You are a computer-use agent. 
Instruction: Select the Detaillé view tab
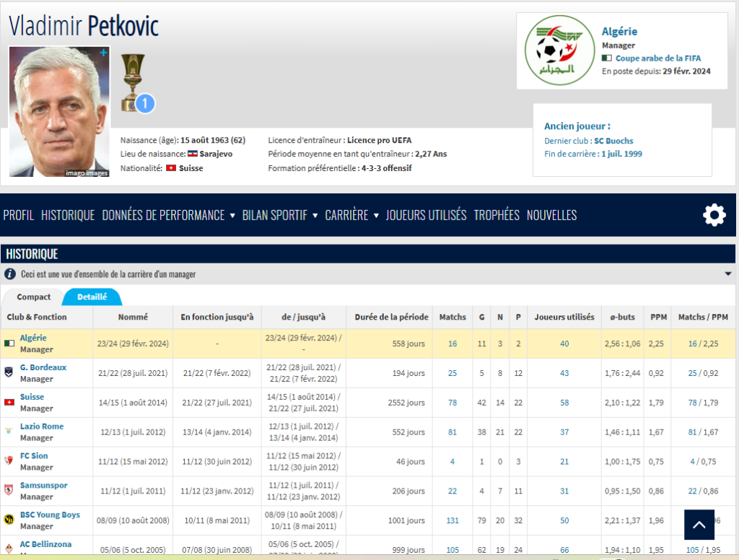[x=92, y=297]
